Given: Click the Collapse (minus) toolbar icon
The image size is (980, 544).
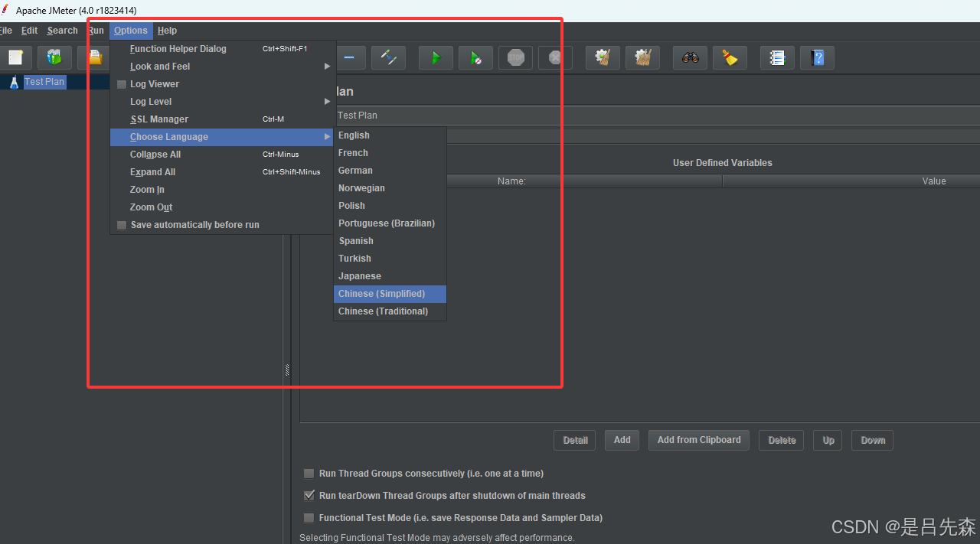Looking at the screenshot, I should 349,57.
